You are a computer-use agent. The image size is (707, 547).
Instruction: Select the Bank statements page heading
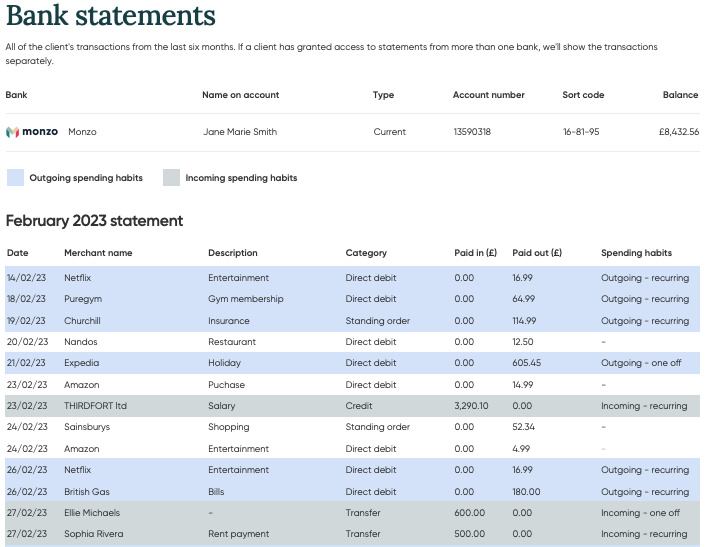pos(110,16)
